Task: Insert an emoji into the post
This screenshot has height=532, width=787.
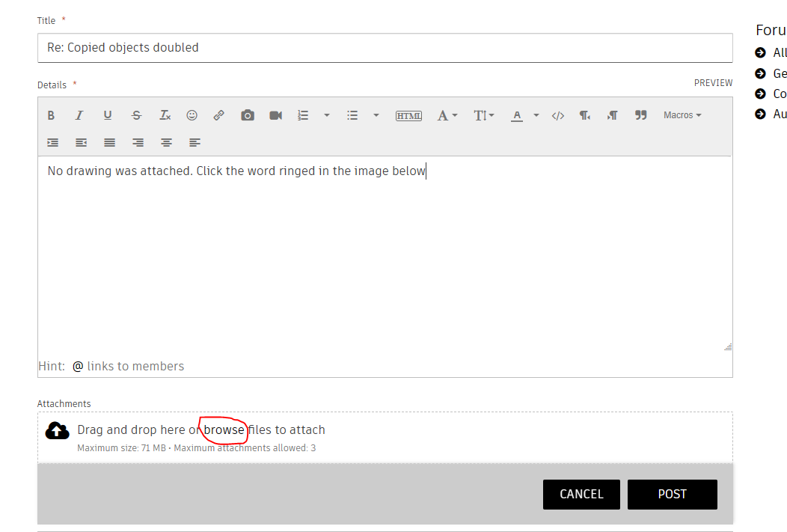Action: pos(192,114)
